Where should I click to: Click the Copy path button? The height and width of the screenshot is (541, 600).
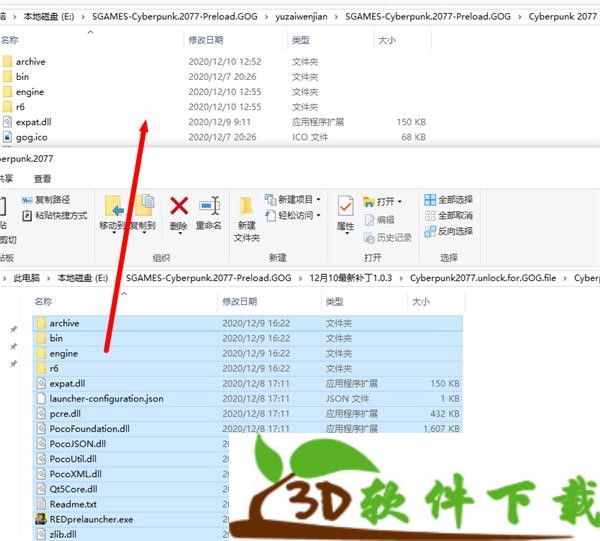click(46, 199)
